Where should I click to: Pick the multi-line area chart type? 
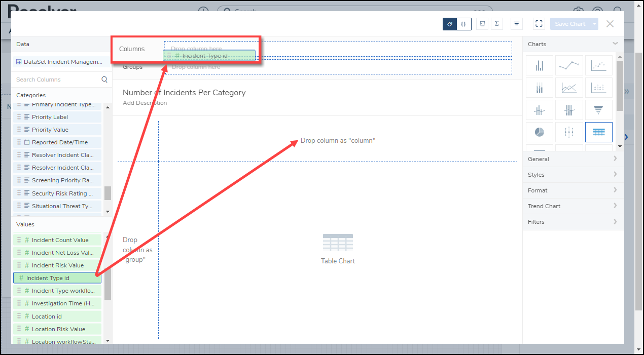[569, 88]
